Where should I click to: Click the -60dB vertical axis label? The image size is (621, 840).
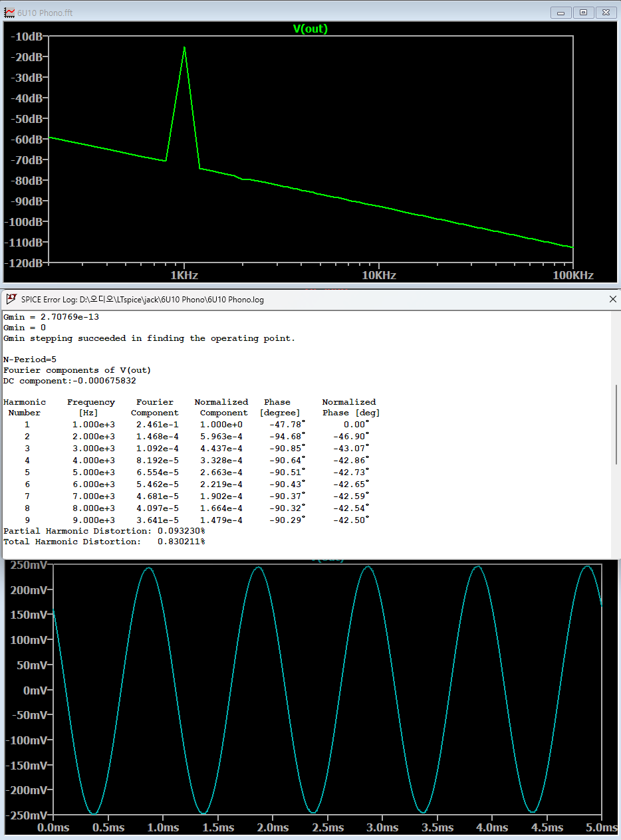click(x=28, y=140)
